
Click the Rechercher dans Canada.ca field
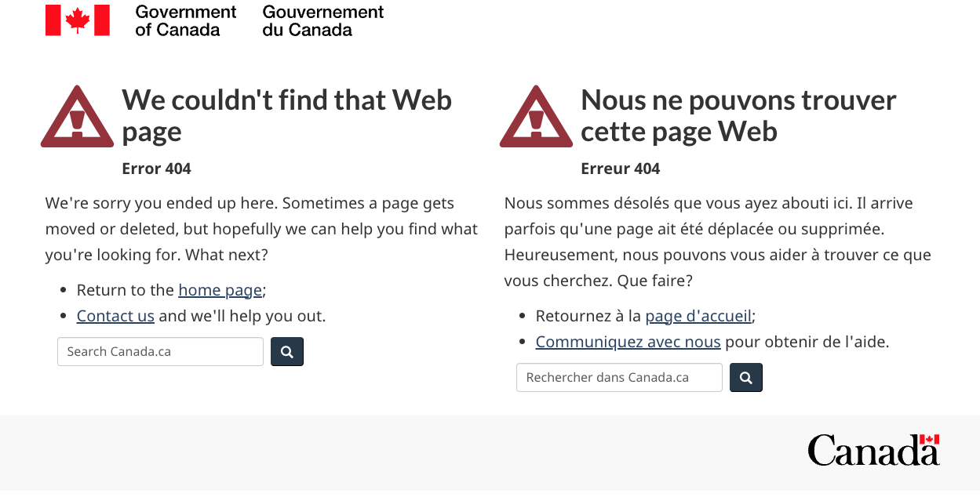click(x=618, y=377)
